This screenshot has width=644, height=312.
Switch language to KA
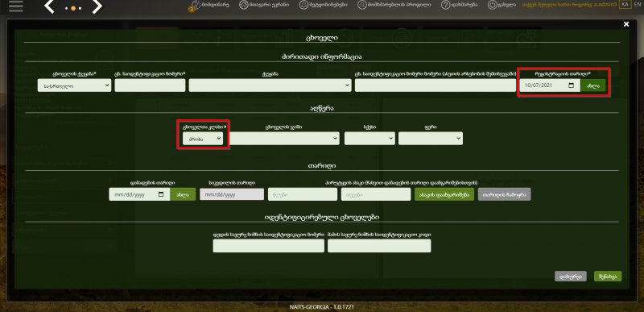point(625,4)
